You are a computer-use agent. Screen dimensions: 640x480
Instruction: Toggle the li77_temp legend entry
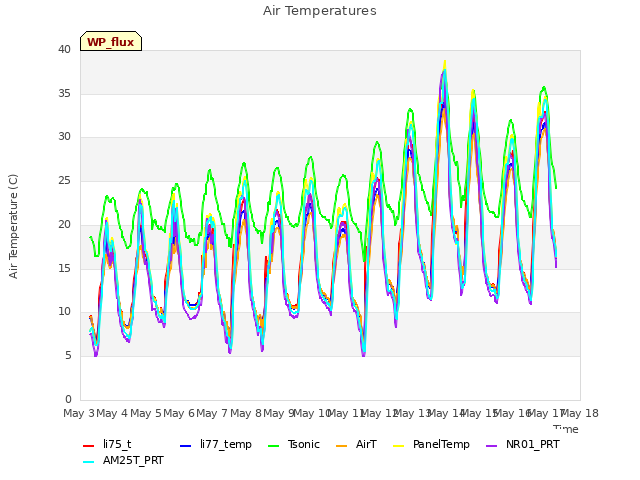coord(216,444)
